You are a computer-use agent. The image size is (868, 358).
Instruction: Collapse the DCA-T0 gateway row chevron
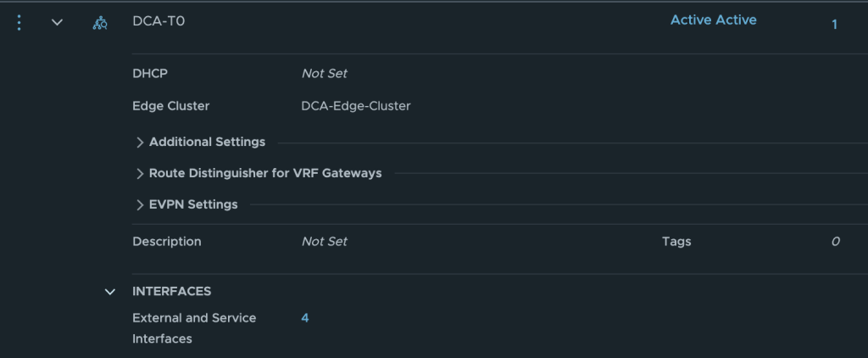click(57, 23)
